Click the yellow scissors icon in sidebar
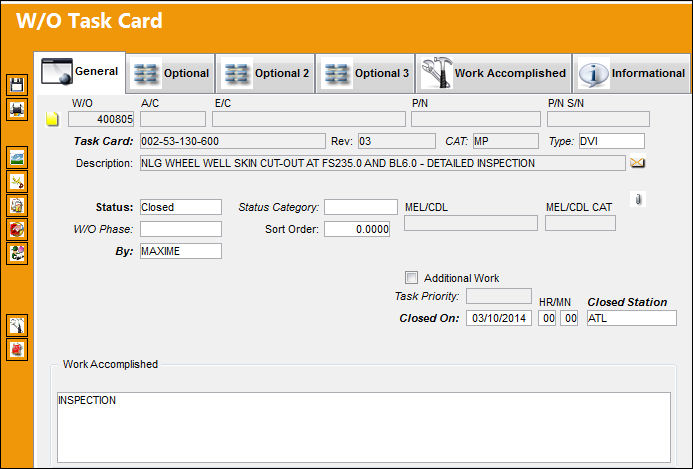 (x=17, y=182)
